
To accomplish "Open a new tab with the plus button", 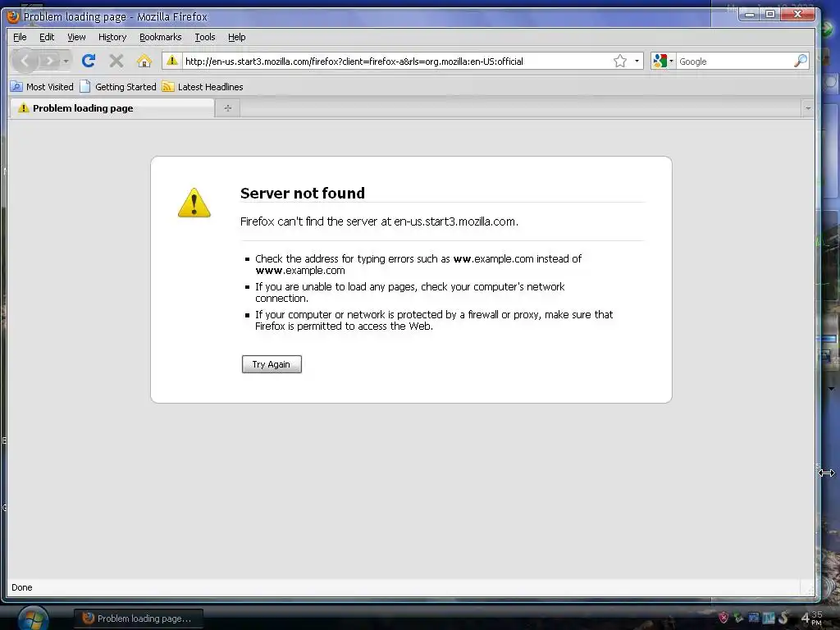I will pyautogui.click(x=228, y=108).
